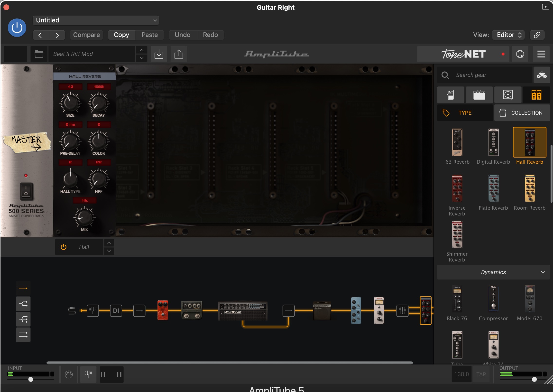Select the Plate Reverb gear

(493, 192)
